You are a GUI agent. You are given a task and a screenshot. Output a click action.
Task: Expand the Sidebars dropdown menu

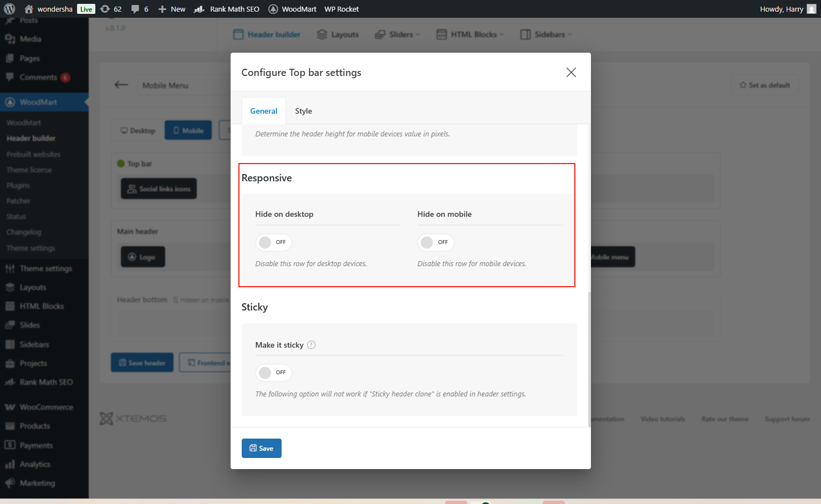pyautogui.click(x=546, y=34)
